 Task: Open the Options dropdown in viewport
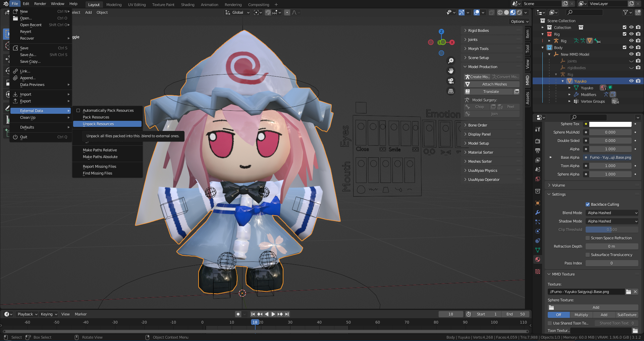pos(519,21)
